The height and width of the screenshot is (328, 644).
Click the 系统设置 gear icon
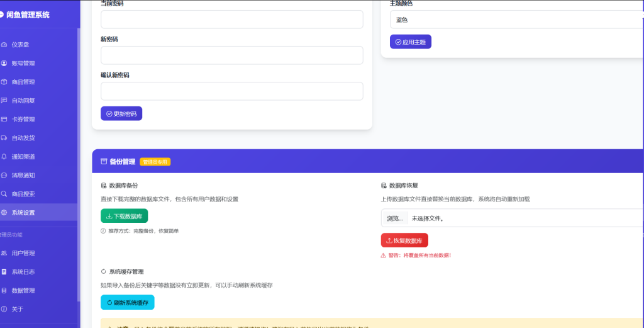(4, 213)
